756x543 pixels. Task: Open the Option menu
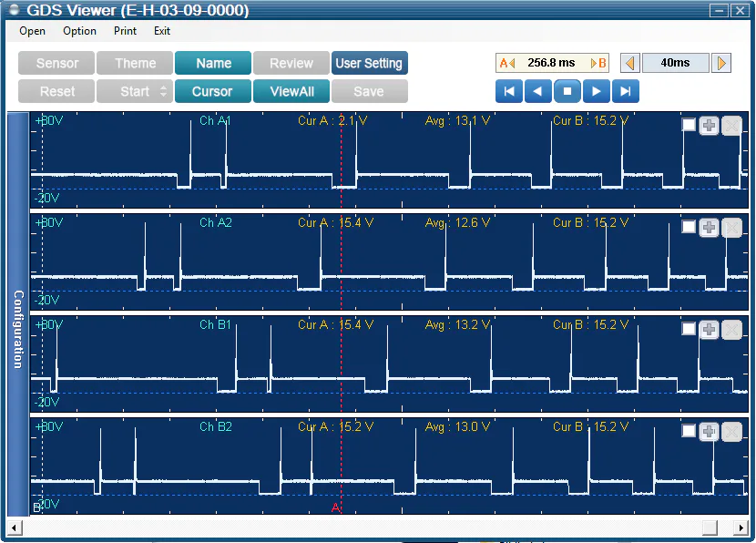[79, 31]
